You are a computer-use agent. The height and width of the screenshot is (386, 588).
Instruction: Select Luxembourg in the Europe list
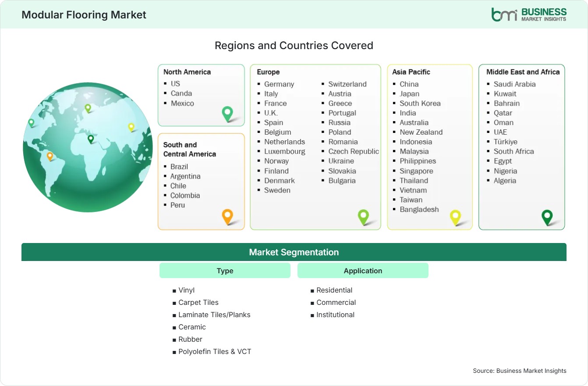point(285,151)
